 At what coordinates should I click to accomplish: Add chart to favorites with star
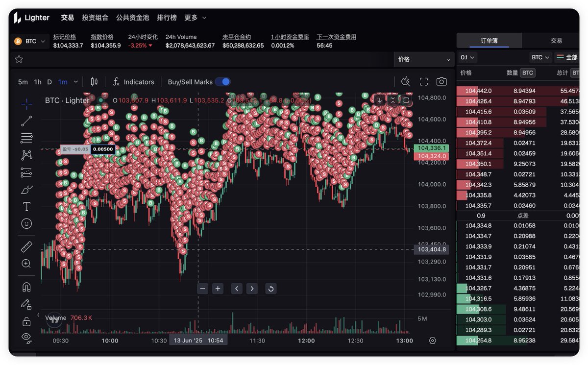point(19,59)
